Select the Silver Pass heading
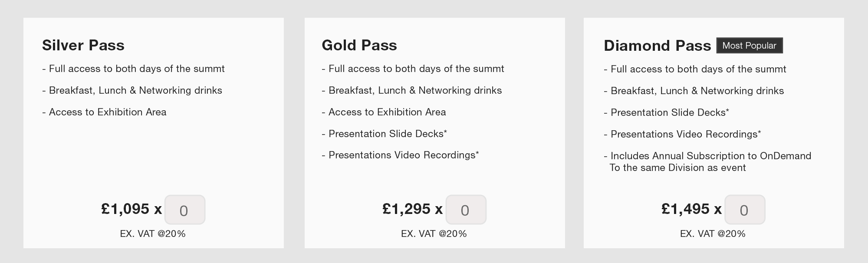 coord(83,45)
